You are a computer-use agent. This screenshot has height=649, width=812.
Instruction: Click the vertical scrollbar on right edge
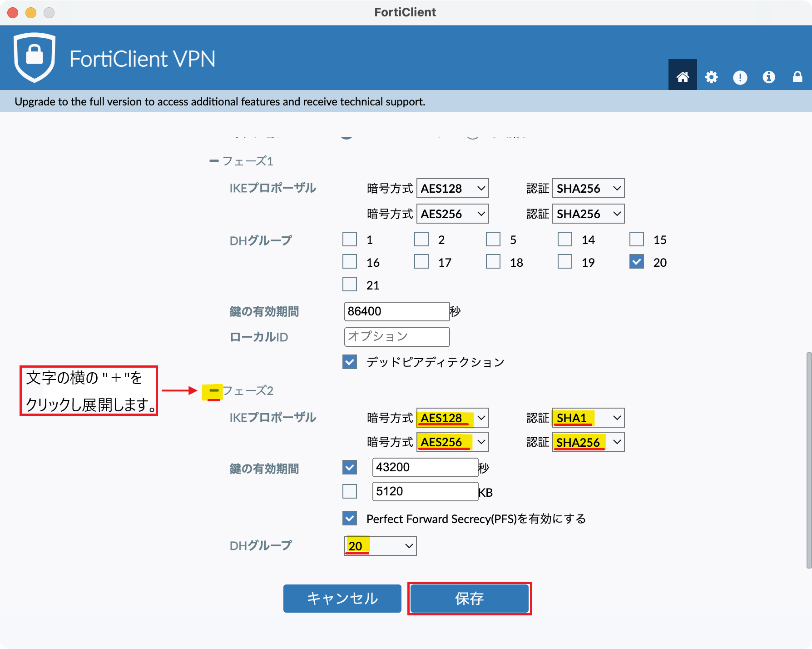pyautogui.click(x=808, y=459)
